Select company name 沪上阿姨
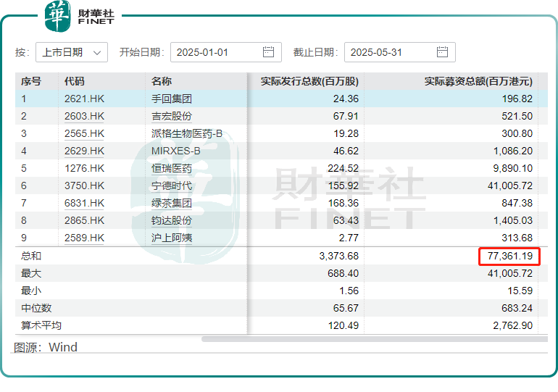Image resolution: width=558 pixels, height=392 pixels. (172, 238)
